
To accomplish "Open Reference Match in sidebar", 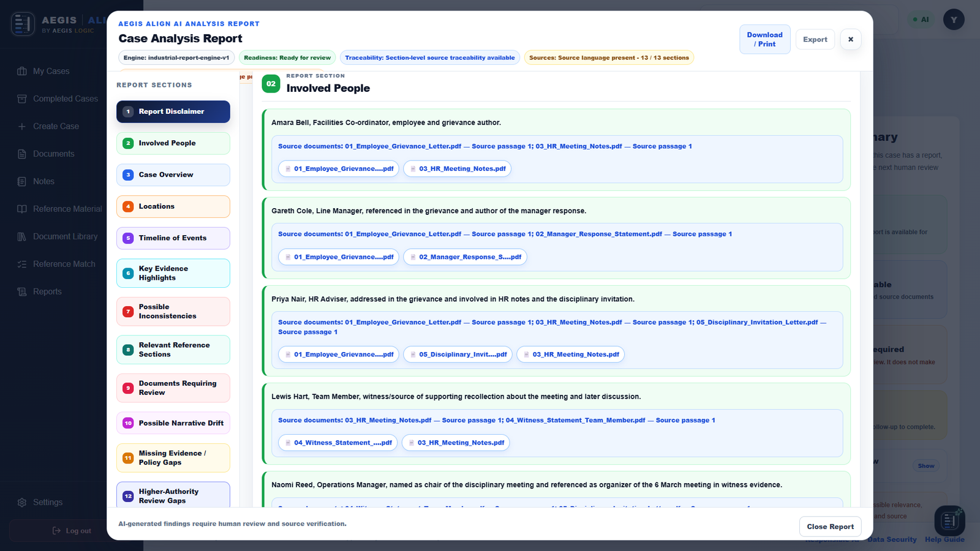I will tap(64, 264).
